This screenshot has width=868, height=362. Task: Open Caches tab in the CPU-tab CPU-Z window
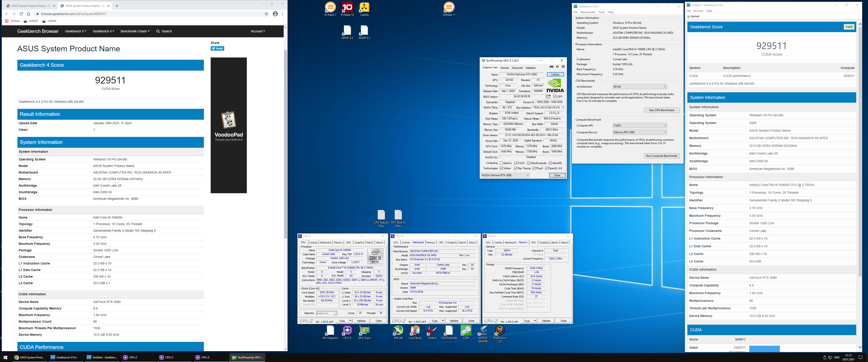pyautogui.click(x=313, y=243)
